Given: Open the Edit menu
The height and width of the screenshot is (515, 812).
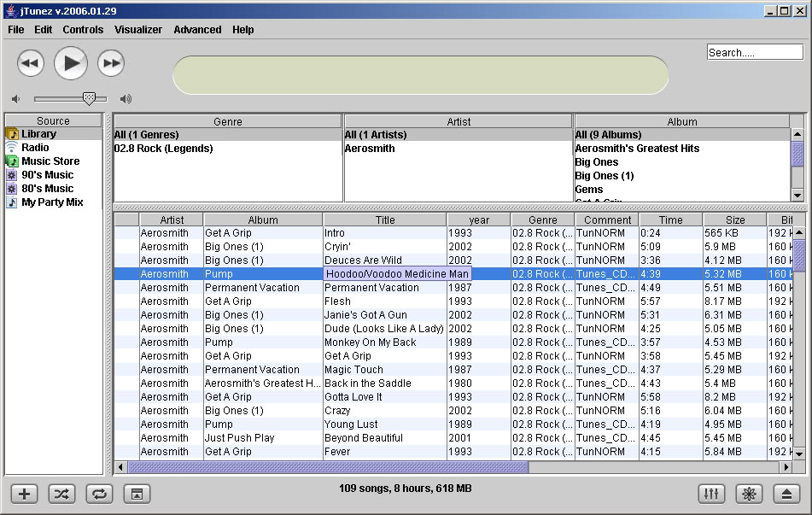Looking at the screenshot, I should (44, 30).
